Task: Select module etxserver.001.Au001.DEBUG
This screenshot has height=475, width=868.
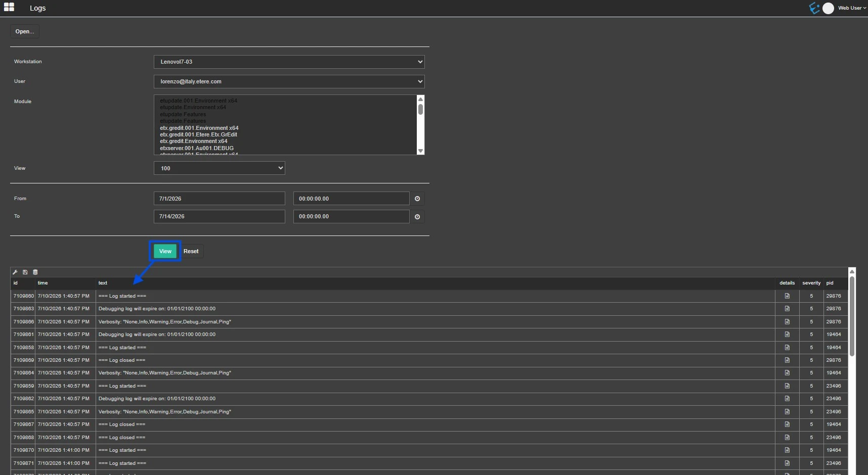Action: tap(197, 148)
